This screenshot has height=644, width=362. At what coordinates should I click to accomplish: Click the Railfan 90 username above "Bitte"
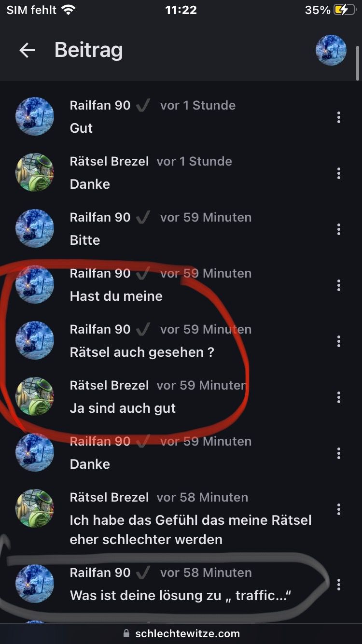click(100, 217)
